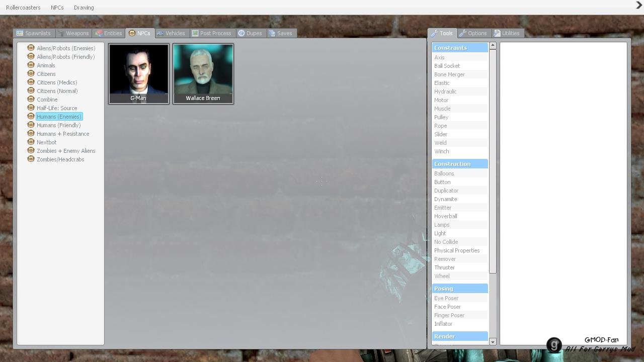Select the Animals NPC category

46,65
